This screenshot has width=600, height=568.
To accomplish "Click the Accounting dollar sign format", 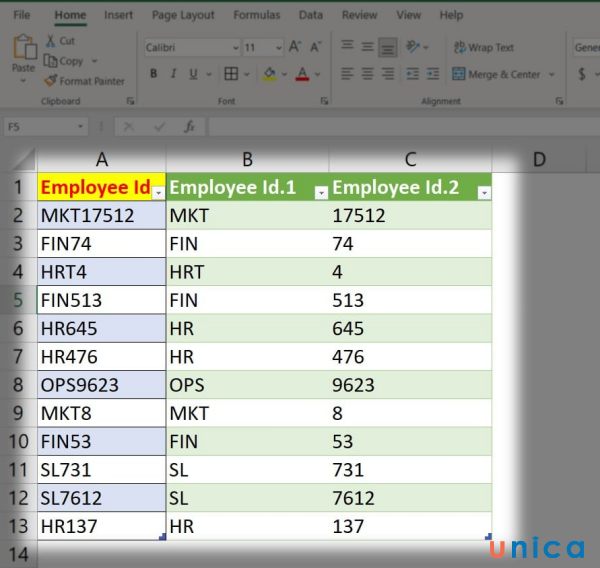I will click(582, 73).
